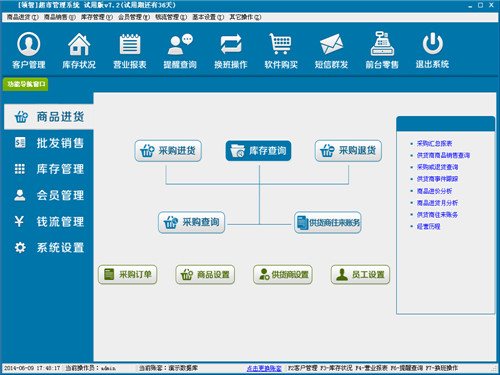Select 批发销售 in left sidebar
The height and width of the screenshot is (375, 500).
(49, 143)
